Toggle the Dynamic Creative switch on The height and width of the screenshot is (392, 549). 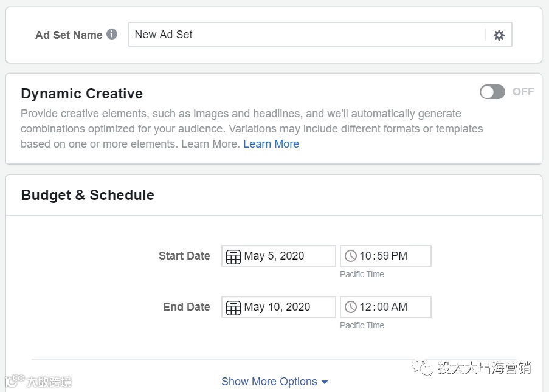[x=492, y=92]
